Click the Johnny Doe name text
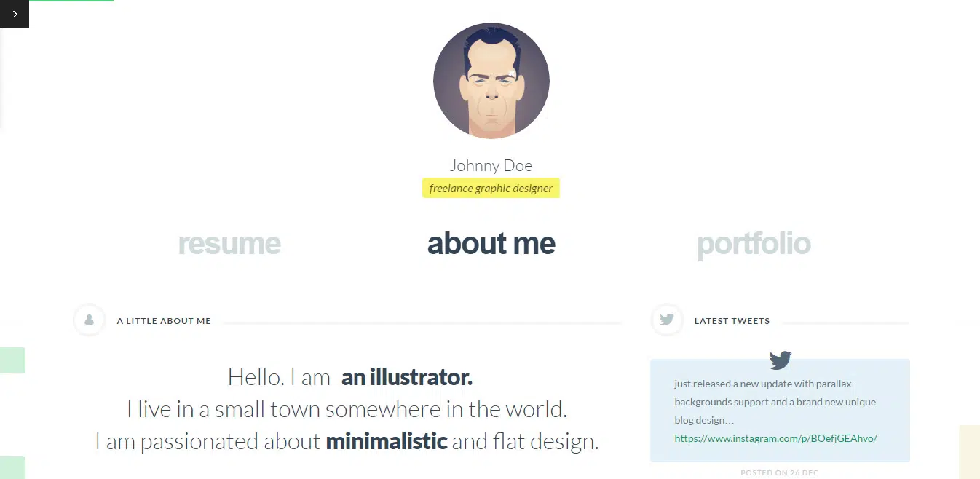Screen dimensions: 980x479 (491, 166)
